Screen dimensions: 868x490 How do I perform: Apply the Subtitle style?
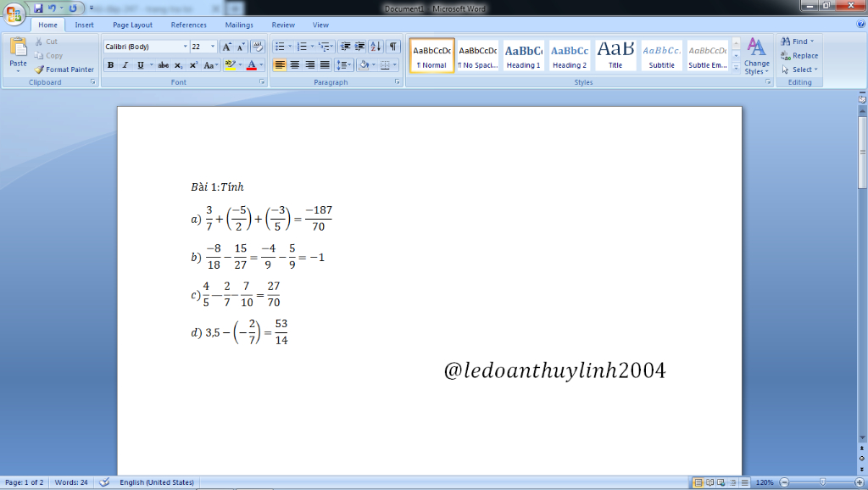[x=661, y=55]
